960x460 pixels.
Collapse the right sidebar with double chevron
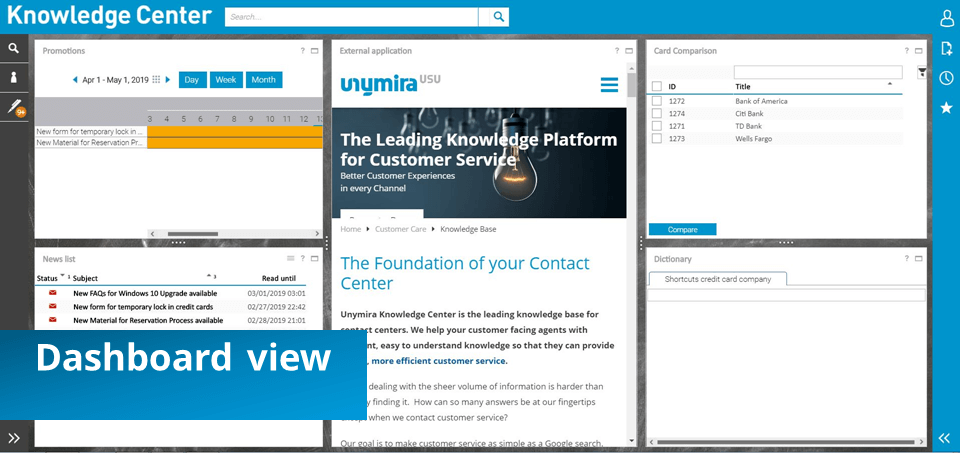click(945, 438)
